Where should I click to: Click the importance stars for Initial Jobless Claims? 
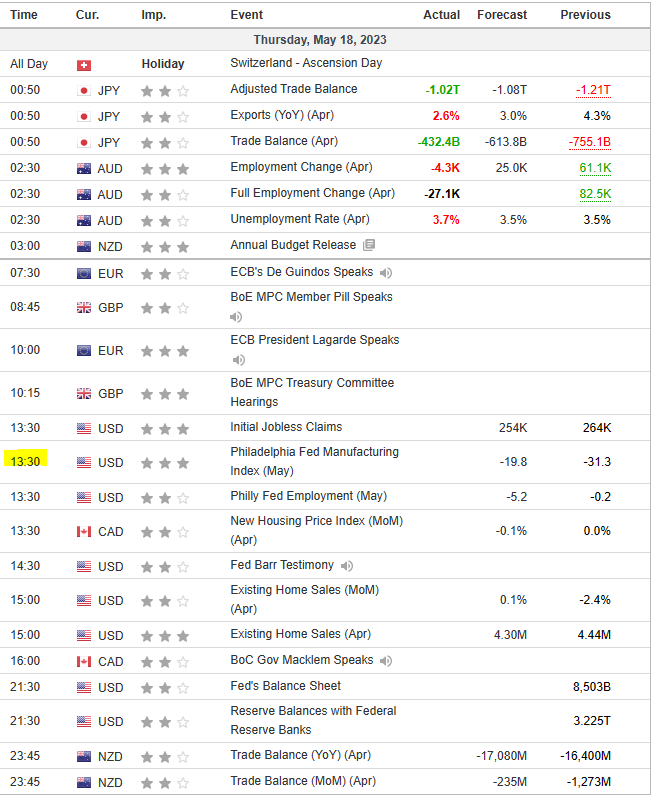tap(165, 428)
